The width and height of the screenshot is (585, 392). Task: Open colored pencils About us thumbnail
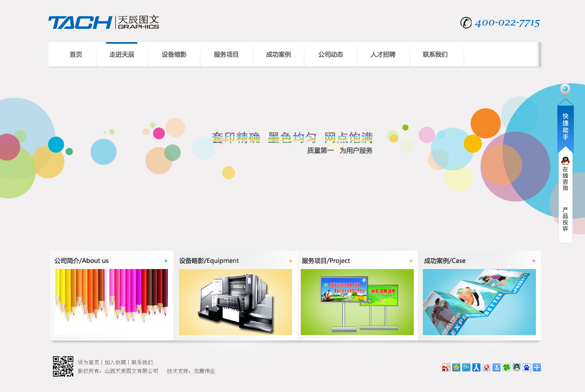click(111, 302)
